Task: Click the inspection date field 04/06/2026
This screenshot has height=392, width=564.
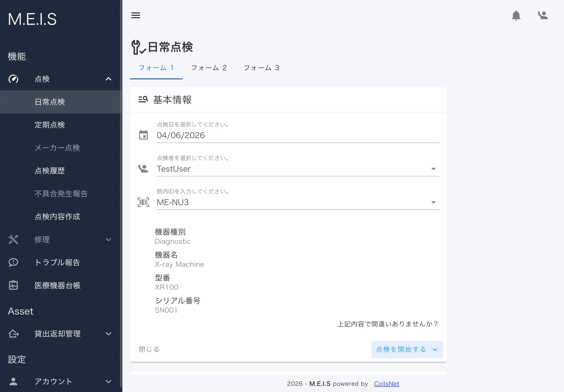Action: (x=298, y=135)
